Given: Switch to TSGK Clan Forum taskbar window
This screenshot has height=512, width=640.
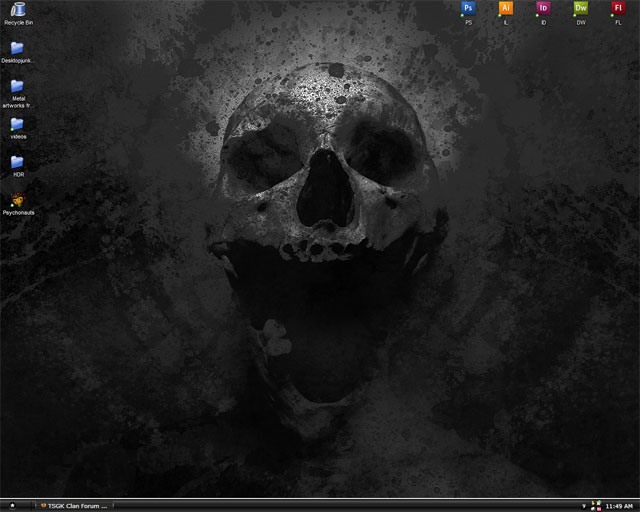Looking at the screenshot, I should [76, 506].
